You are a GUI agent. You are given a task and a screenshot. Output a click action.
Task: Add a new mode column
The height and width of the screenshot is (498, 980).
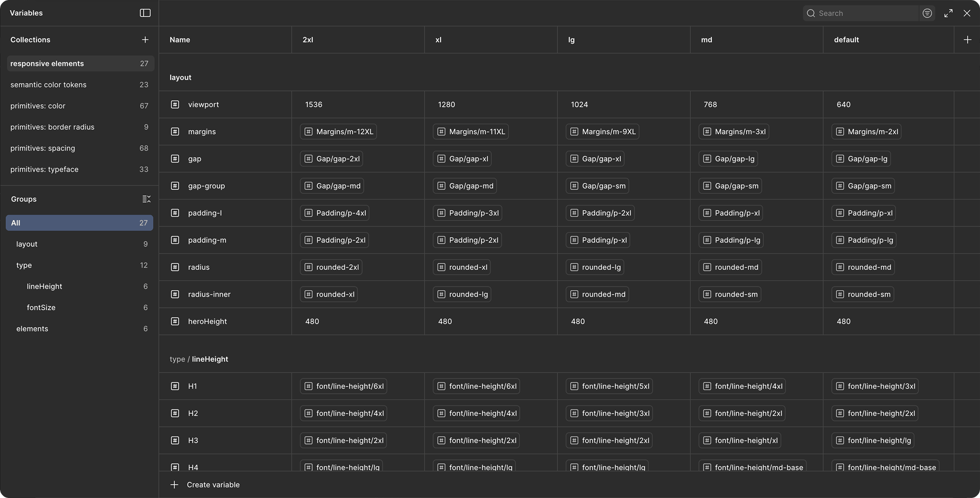coord(967,40)
